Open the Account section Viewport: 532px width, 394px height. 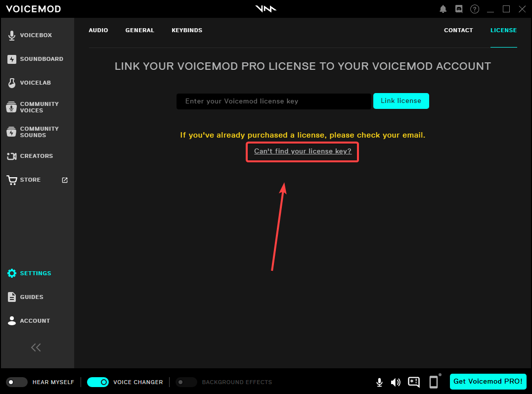tap(29, 321)
